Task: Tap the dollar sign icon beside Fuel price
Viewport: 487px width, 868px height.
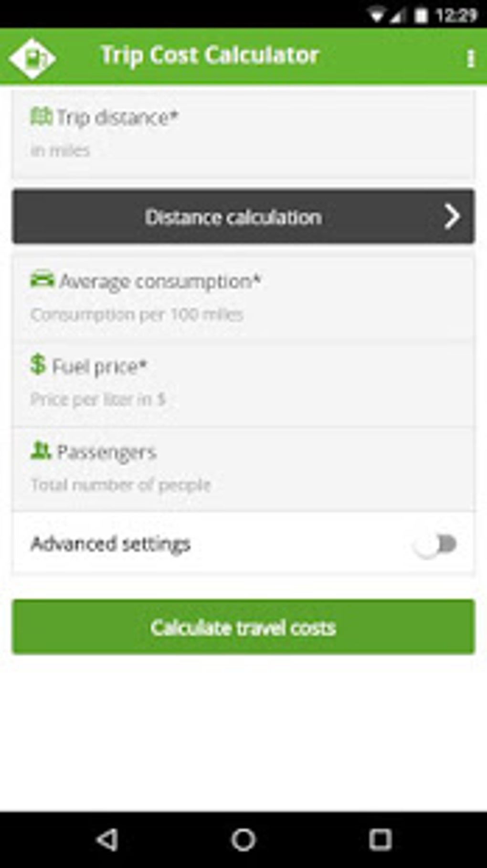Action: tap(38, 364)
